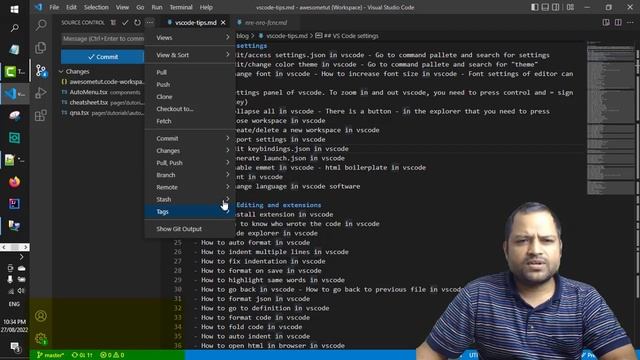Expand the Commit submenu

point(190,138)
